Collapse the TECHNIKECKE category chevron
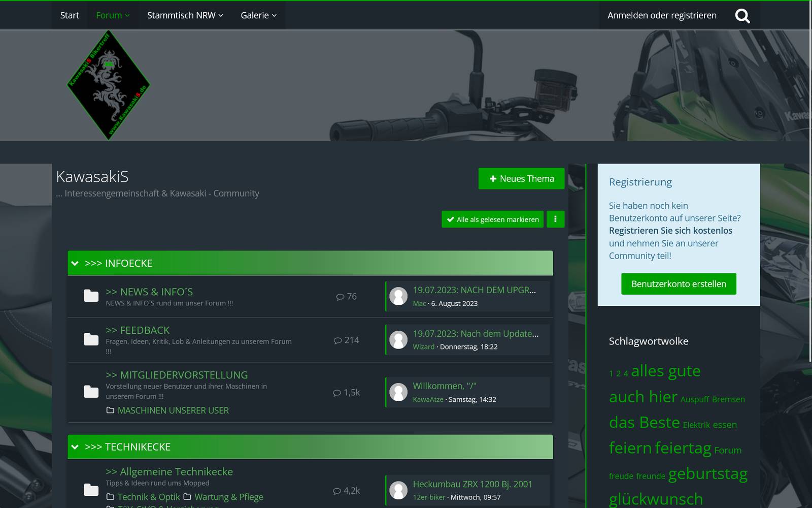 (75, 447)
